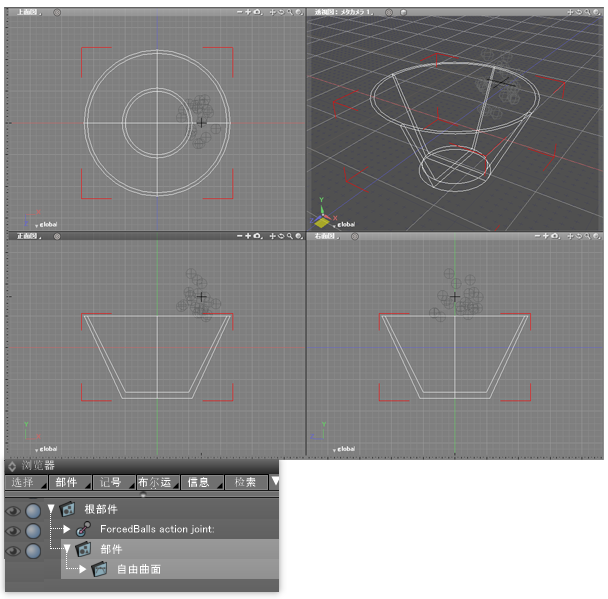Click the globe display icon in right view

(596, 236)
